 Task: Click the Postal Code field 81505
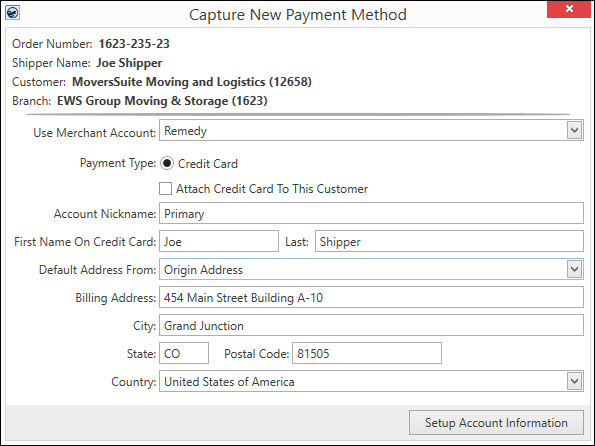[367, 353]
